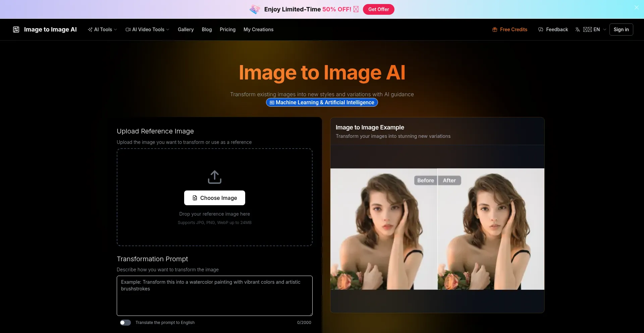Image resolution: width=644 pixels, height=333 pixels.
Task: Click the Feedback chat bubble icon
Action: [x=541, y=30]
